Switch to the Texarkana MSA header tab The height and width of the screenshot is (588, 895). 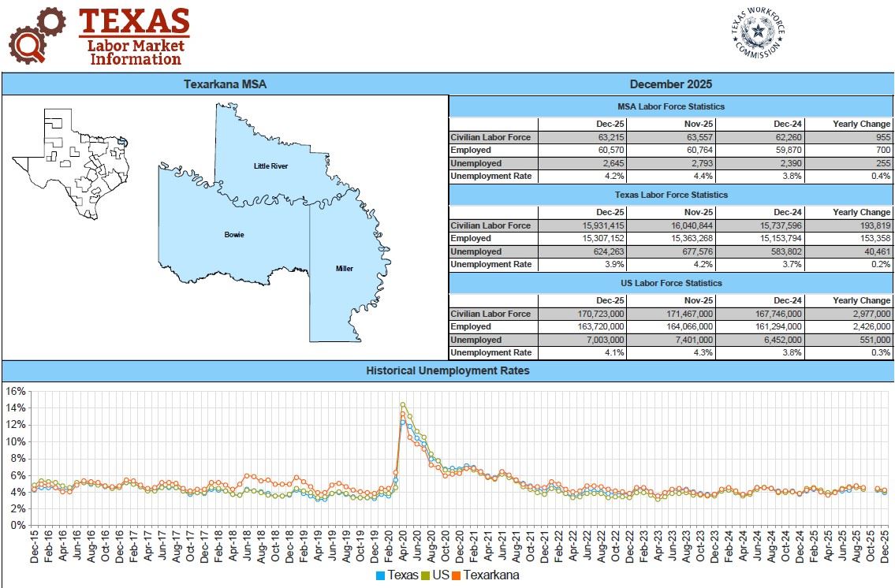click(x=224, y=83)
